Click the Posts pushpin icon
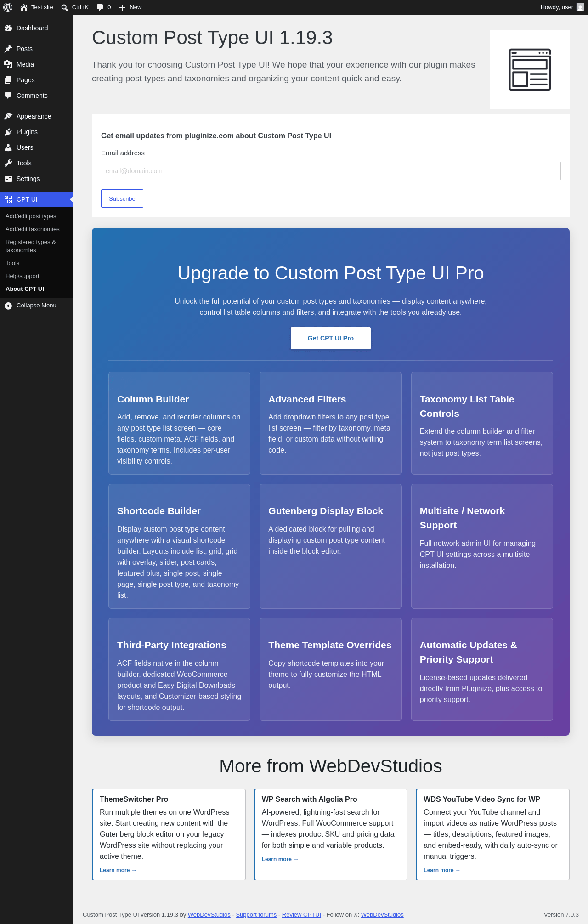The height and width of the screenshot is (924, 588). pyautogui.click(x=8, y=49)
